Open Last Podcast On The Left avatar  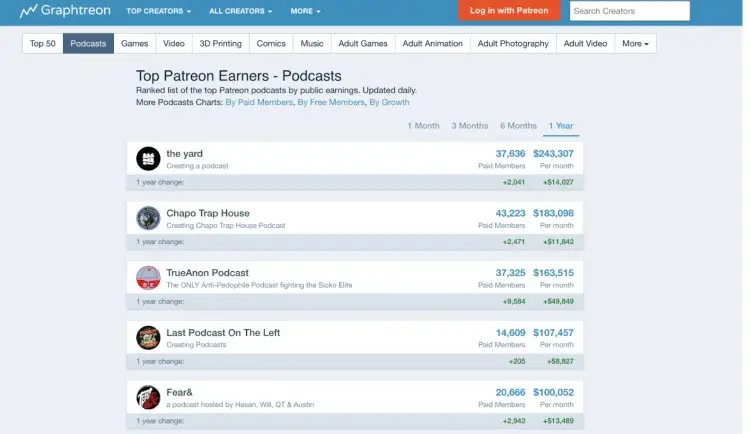[148, 338]
